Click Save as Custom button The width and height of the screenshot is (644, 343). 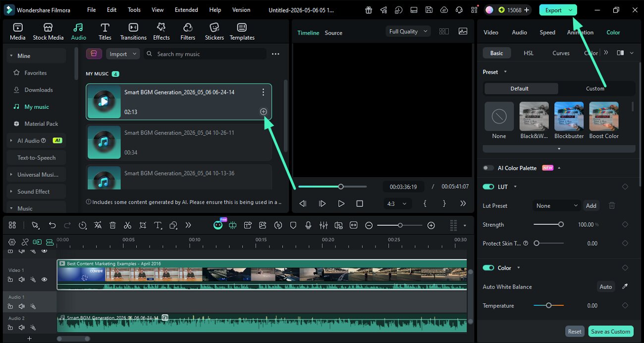[610, 332]
